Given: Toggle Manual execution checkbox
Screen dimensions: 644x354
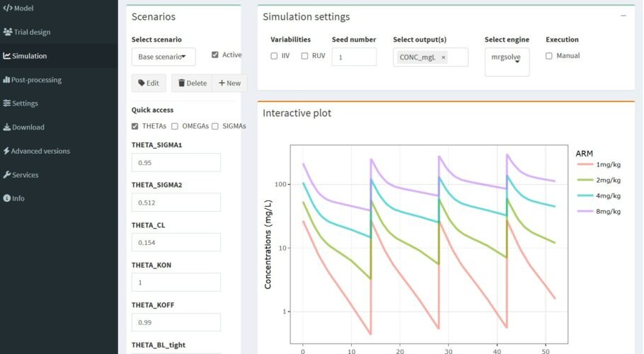Looking at the screenshot, I should [x=549, y=56].
